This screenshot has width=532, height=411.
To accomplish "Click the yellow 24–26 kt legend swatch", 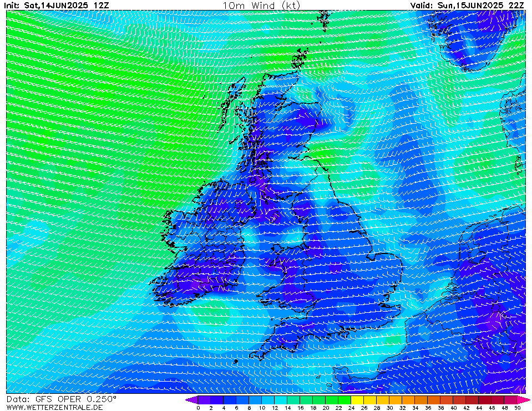I will click(357, 400).
